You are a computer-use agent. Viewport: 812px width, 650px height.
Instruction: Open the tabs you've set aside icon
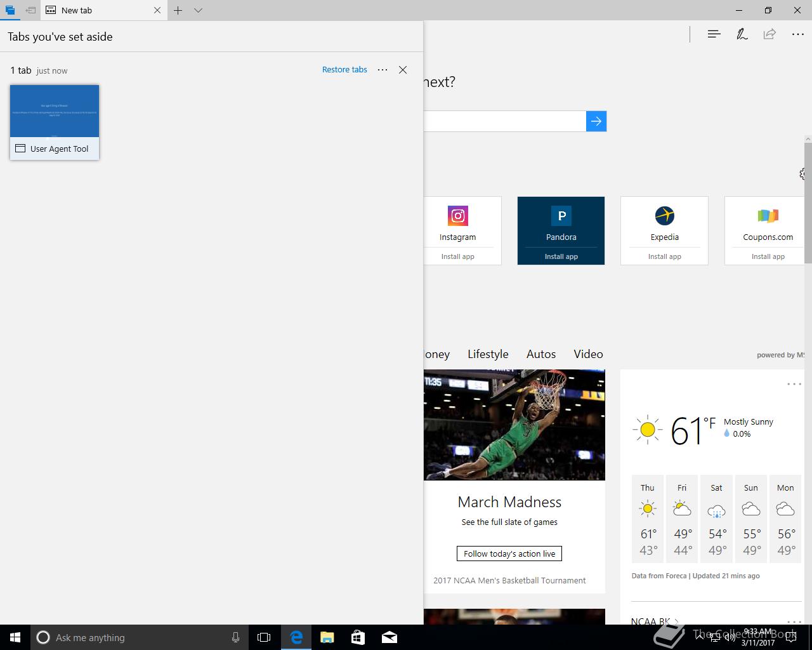point(10,10)
